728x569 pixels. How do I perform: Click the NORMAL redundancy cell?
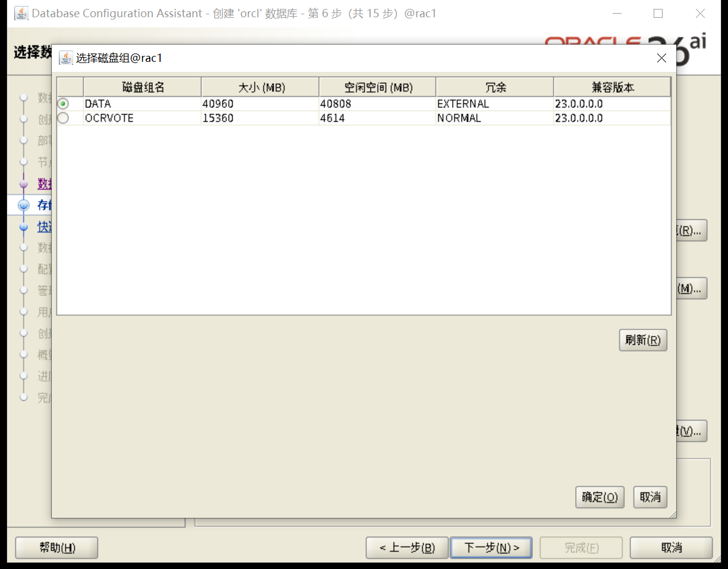click(x=495, y=118)
